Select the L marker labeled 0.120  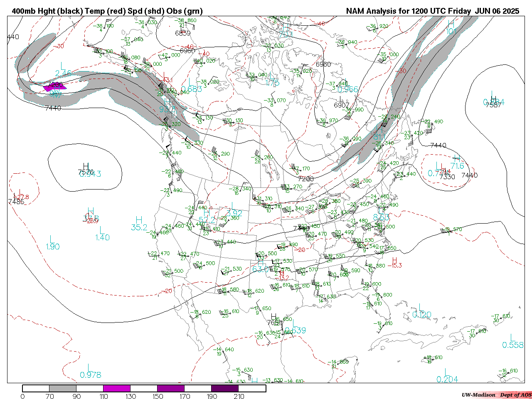421,308
